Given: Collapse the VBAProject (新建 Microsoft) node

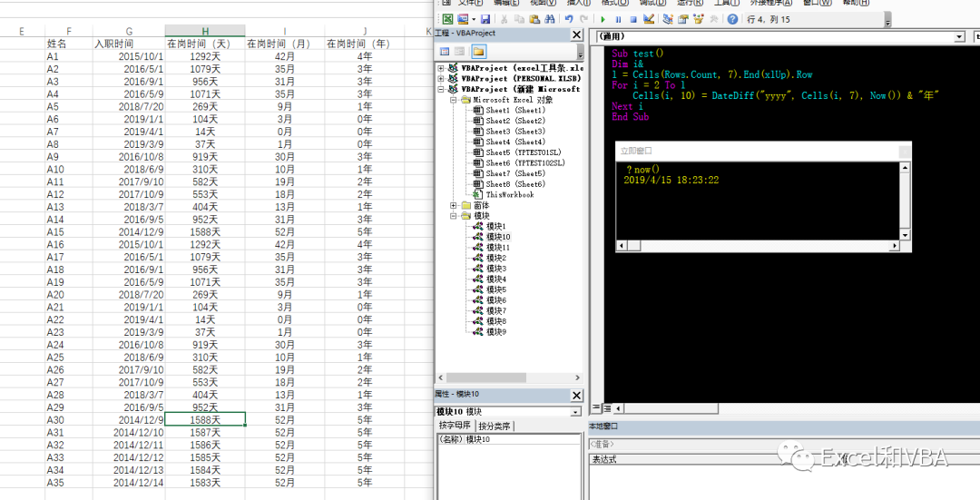Looking at the screenshot, I should click(x=441, y=89).
